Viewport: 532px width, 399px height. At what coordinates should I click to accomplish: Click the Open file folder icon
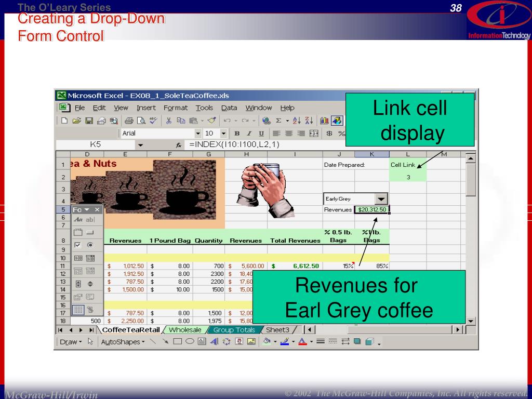pyautogui.click(x=77, y=121)
